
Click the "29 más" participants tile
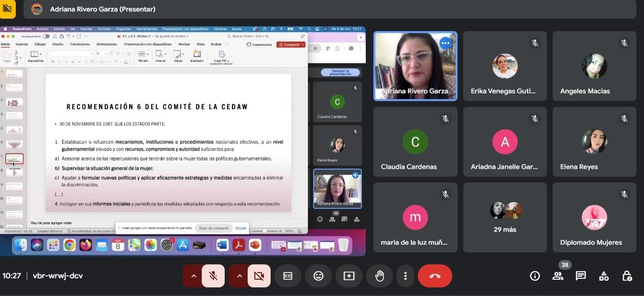click(505, 218)
